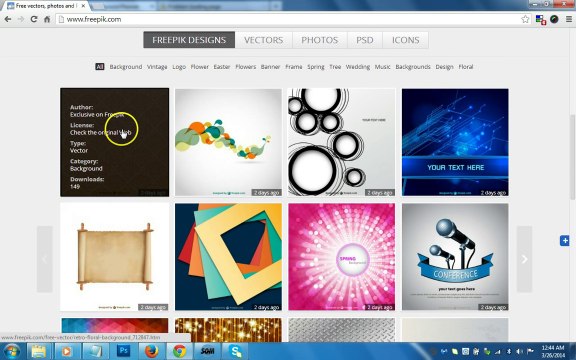Open the Chrome menu hamburger icon

pyautogui.click(x=569, y=19)
